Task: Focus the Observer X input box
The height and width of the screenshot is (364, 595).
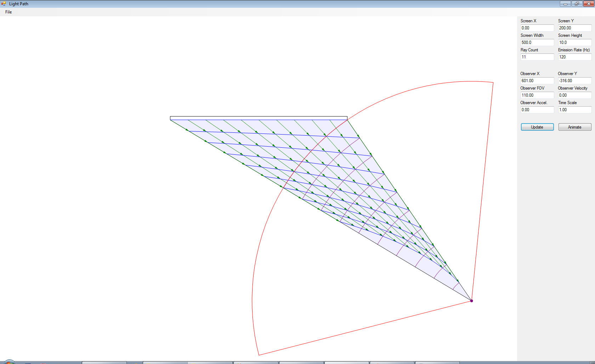Action: click(537, 81)
